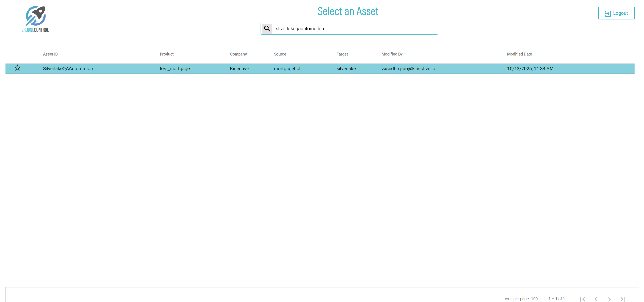The width and height of the screenshot is (644, 302).
Task: Click inside the asset search field
Action: click(x=355, y=29)
